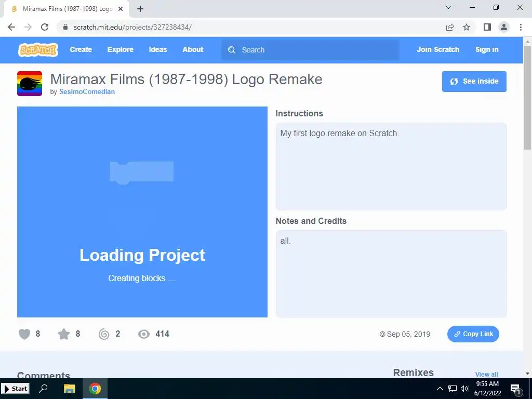Viewport: 532px width, 399px height.
Task: Share this page icon in address bar
Action: [450, 27]
